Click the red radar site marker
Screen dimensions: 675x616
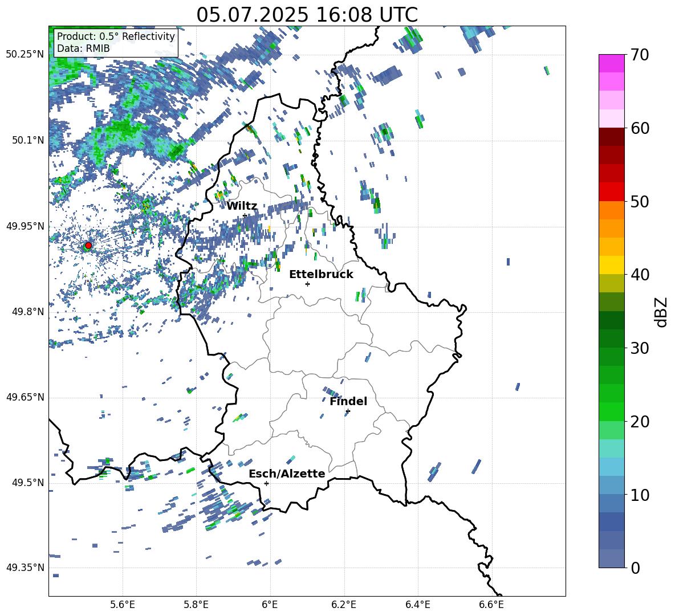88,246
